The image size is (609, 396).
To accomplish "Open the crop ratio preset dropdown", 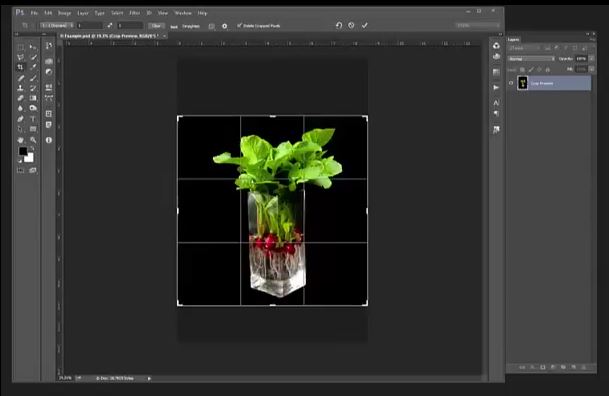I will coord(57,26).
